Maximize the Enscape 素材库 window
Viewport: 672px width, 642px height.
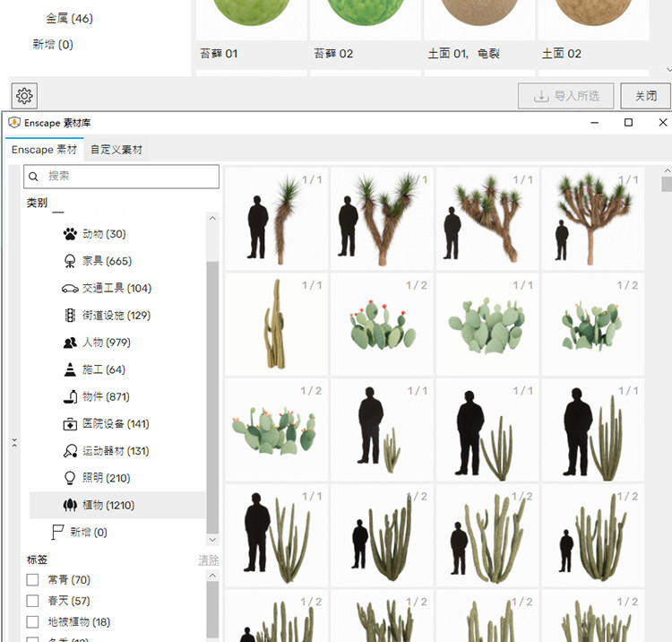(x=628, y=123)
